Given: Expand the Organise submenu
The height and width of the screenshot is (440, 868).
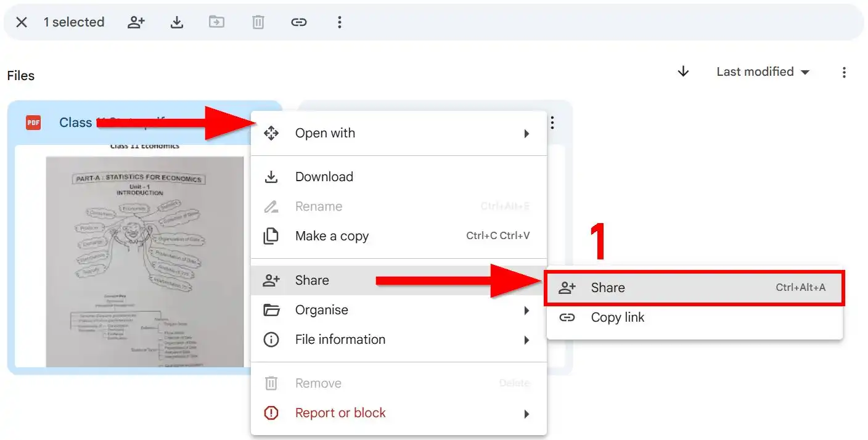Looking at the screenshot, I should tap(322, 310).
